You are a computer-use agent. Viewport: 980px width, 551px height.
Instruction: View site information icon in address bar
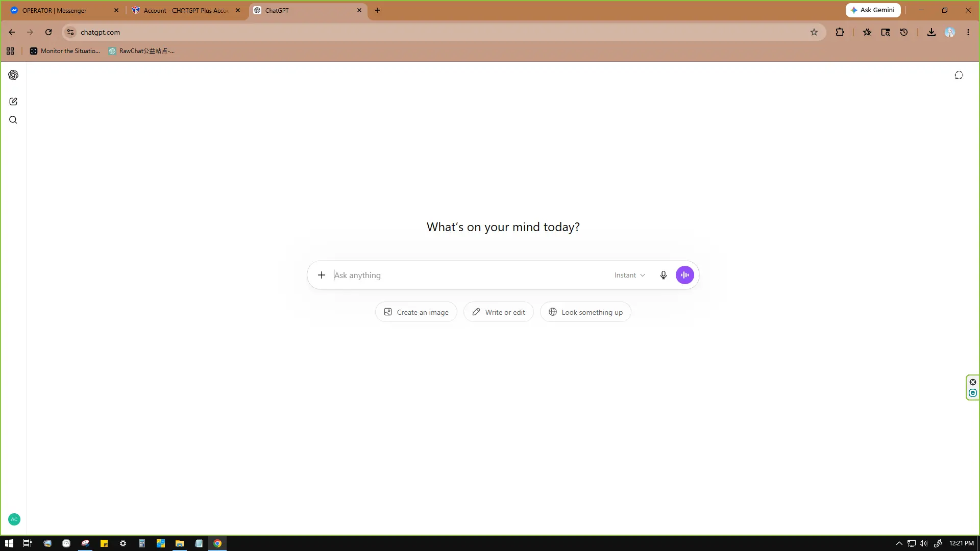coord(70,32)
